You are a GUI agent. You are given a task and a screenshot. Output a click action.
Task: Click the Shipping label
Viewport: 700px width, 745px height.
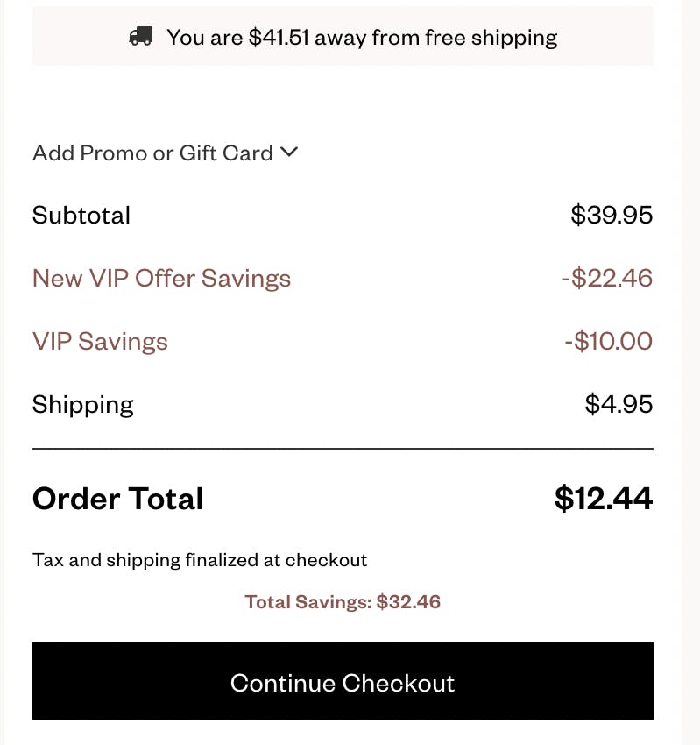click(83, 405)
